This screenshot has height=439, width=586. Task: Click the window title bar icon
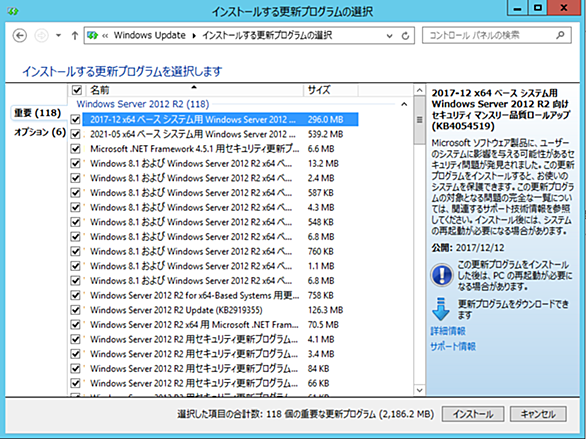pyautogui.click(x=12, y=11)
